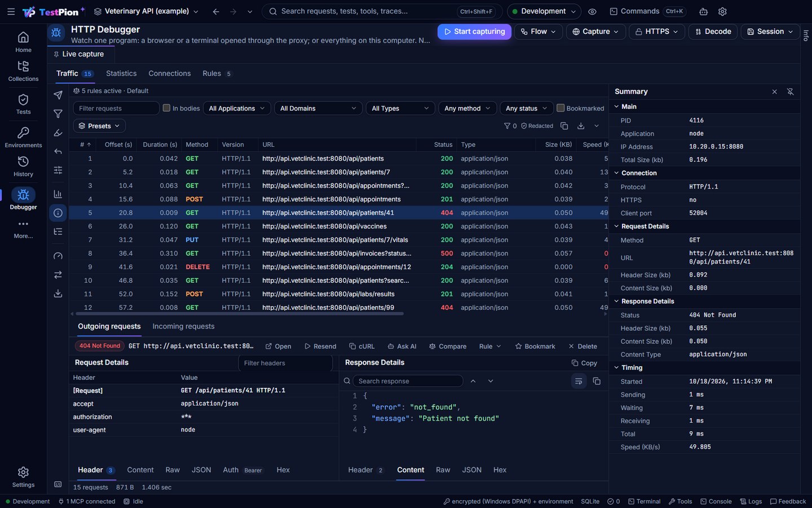Image resolution: width=812 pixels, height=508 pixels.
Task: Click the Ask AI button
Action: 401,347
